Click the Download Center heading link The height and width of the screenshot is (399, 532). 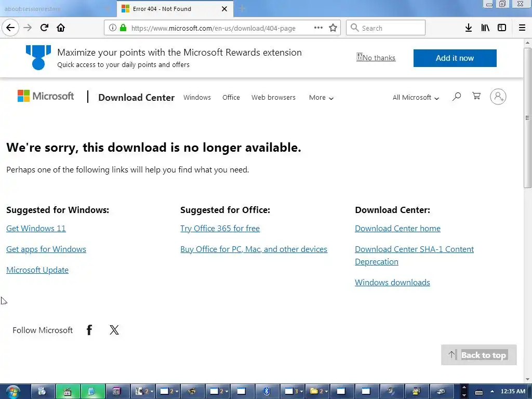click(137, 97)
